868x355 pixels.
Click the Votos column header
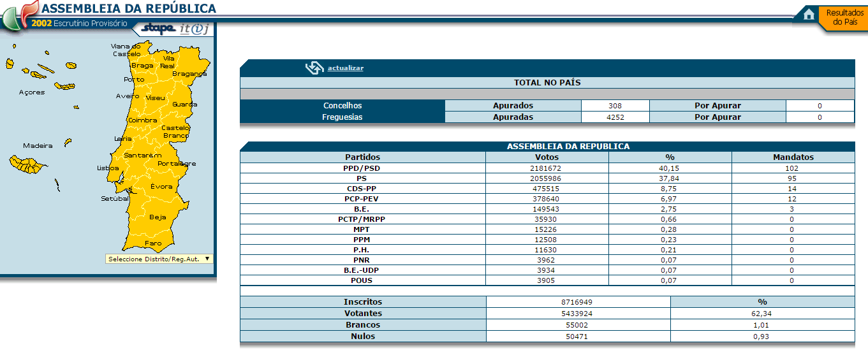click(547, 157)
